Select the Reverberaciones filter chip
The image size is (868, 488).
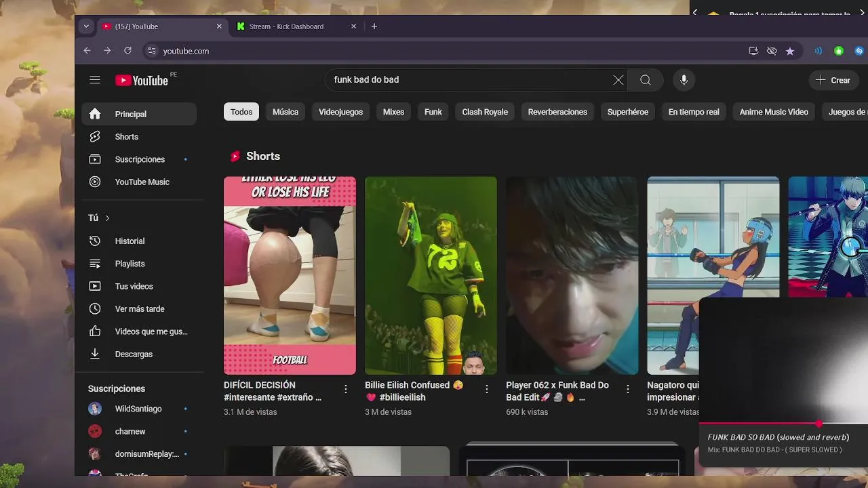point(557,112)
